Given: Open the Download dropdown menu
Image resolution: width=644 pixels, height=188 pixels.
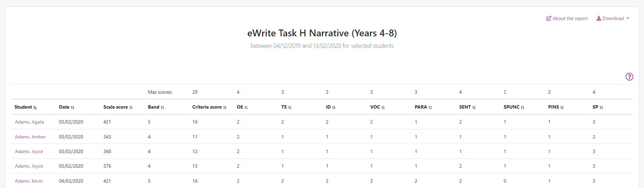Looking at the screenshot, I should click(613, 19).
